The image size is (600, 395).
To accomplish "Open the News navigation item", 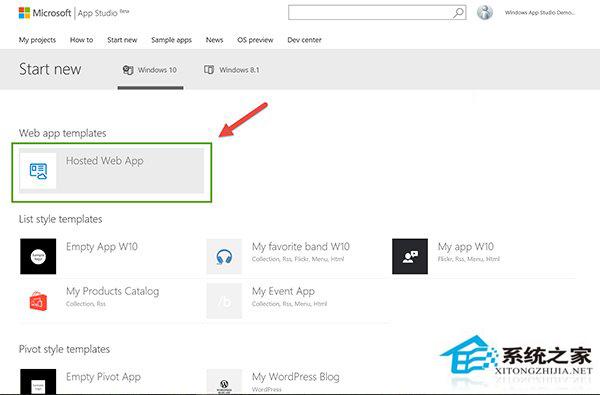I will pos(214,40).
